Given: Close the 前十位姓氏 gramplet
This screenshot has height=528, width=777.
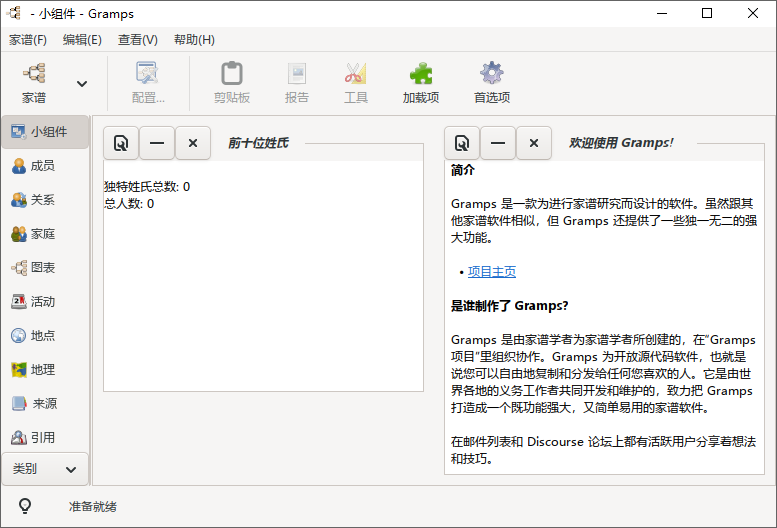Looking at the screenshot, I should [193, 143].
